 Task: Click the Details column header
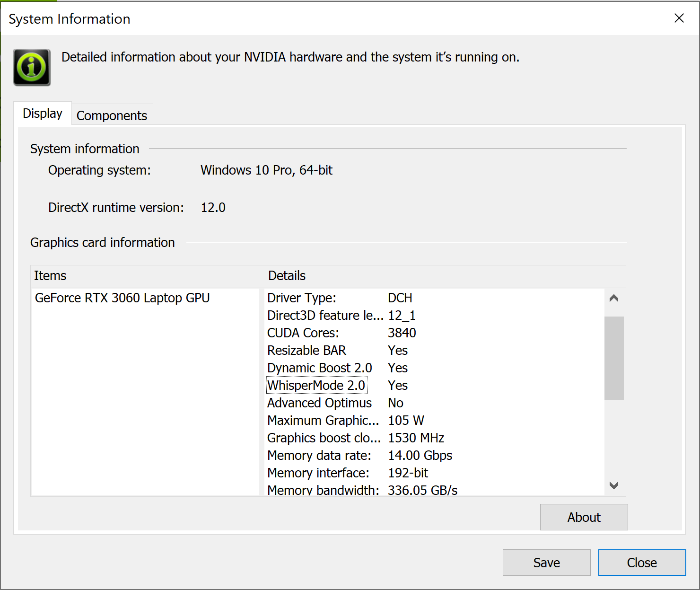[287, 276]
